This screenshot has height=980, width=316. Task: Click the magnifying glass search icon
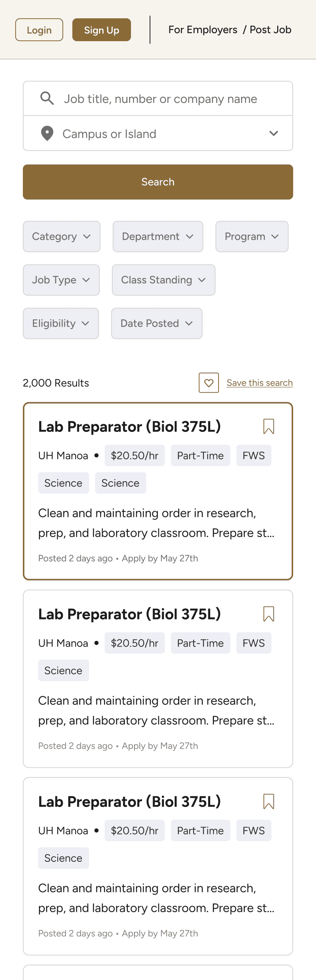coord(47,98)
